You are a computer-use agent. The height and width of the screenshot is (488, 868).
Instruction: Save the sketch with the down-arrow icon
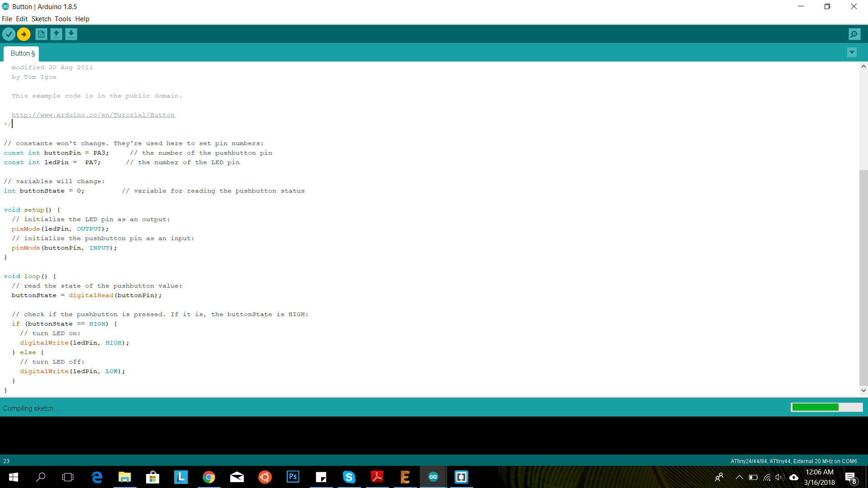71,34
